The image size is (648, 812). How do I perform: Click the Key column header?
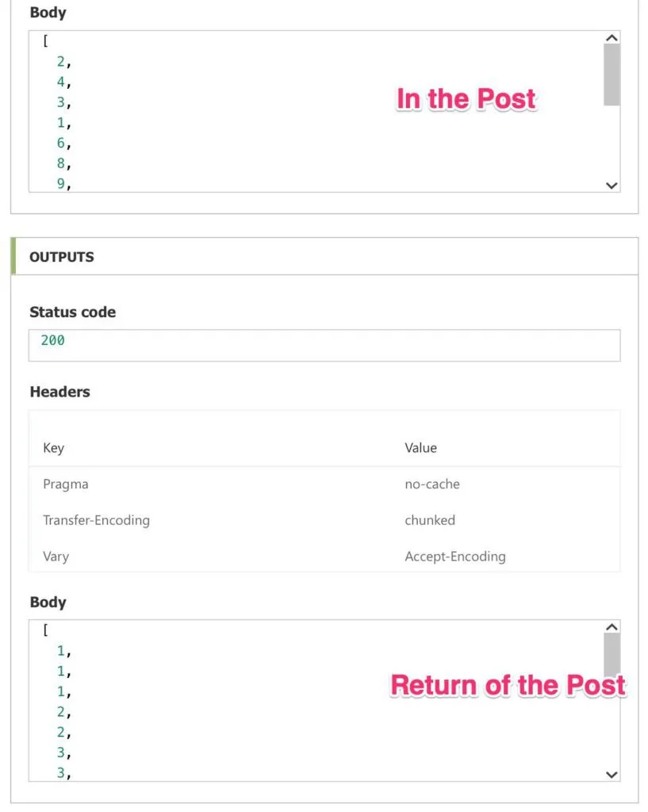pyautogui.click(x=53, y=448)
